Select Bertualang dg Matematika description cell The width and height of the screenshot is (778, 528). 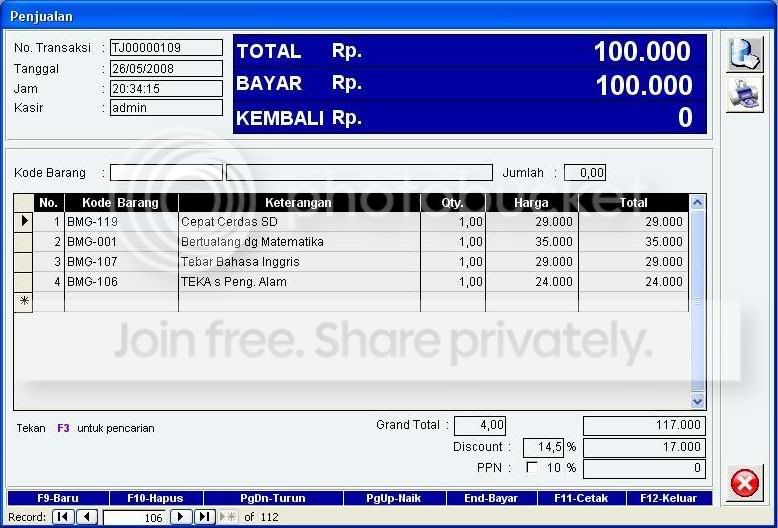click(299, 242)
